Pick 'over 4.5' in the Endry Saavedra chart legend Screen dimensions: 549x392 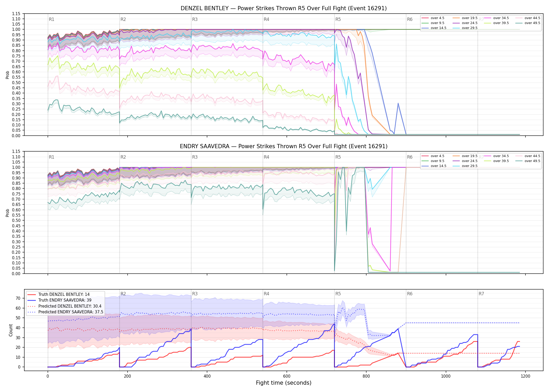pos(433,156)
